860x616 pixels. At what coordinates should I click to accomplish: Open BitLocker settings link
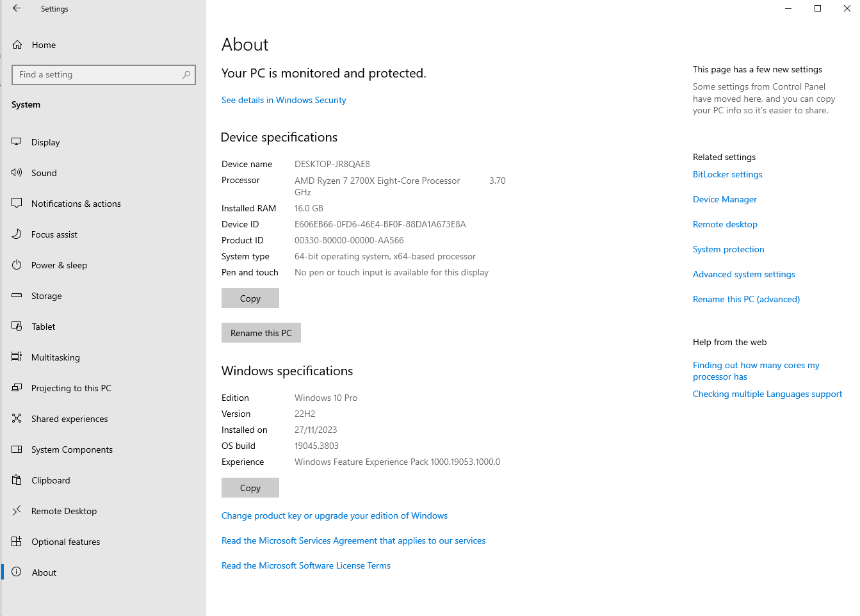click(x=727, y=174)
